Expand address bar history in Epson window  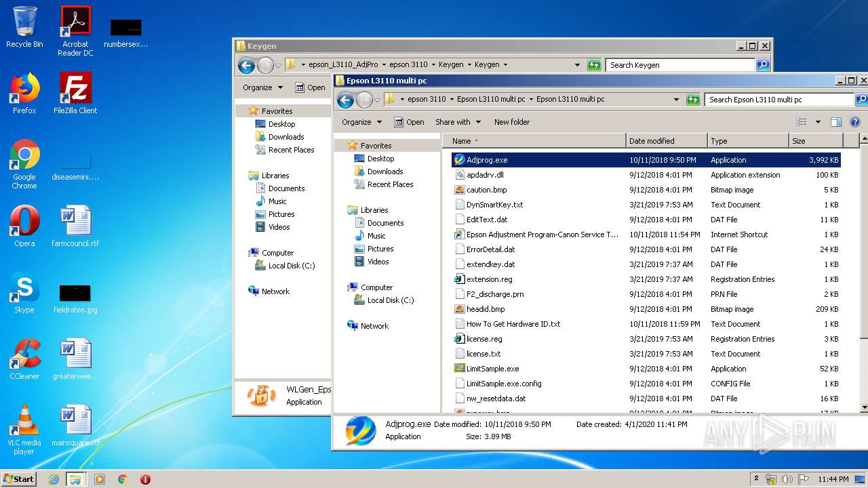(x=676, y=100)
